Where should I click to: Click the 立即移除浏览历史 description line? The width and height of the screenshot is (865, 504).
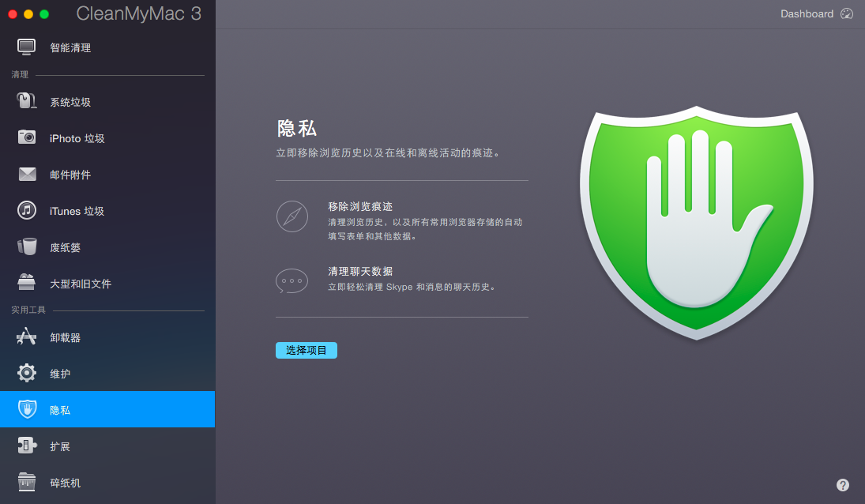389,152
